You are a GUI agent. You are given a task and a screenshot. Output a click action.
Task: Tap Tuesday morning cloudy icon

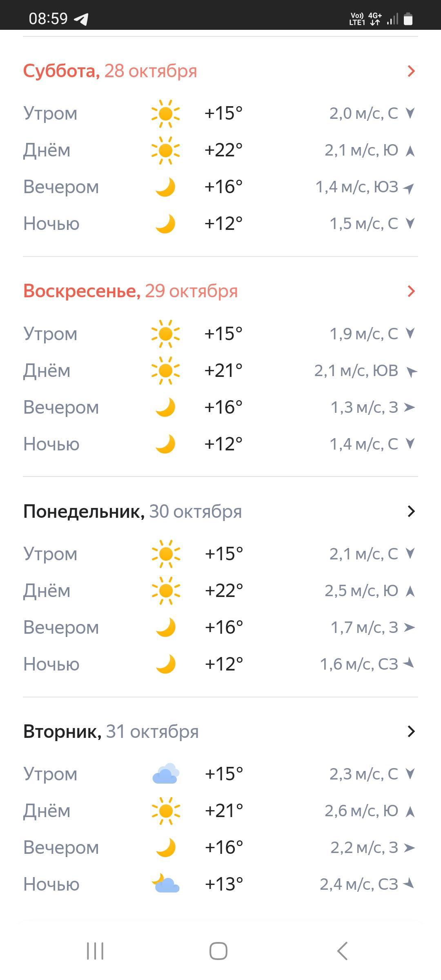point(165,774)
